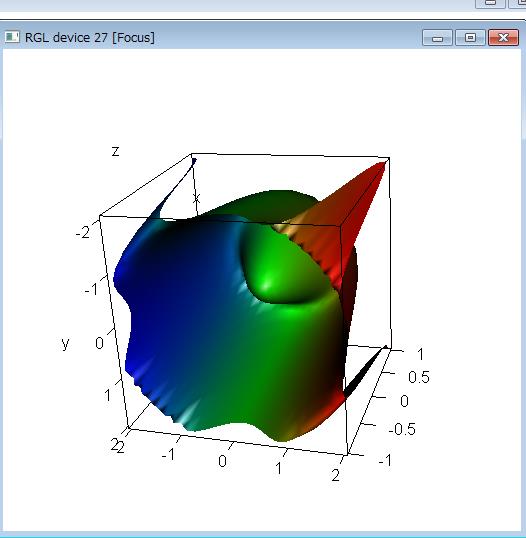Close the RGL device 27 window
The height and width of the screenshot is (538, 526).
pyautogui.click(x=503, y=37)
